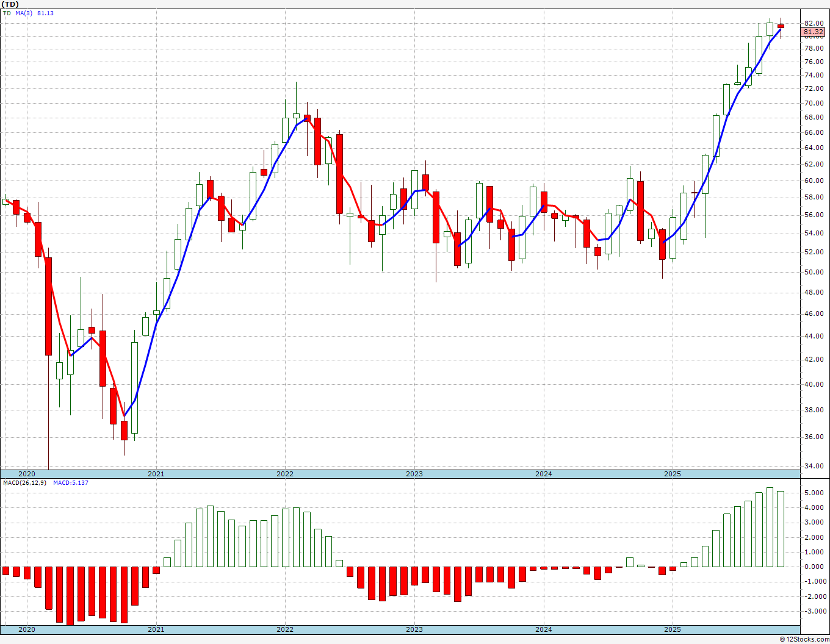Click 2021 on the MACD panel time axis
Image resolution: width=830 pixels, height=644 pixels.
coord(156,629)
